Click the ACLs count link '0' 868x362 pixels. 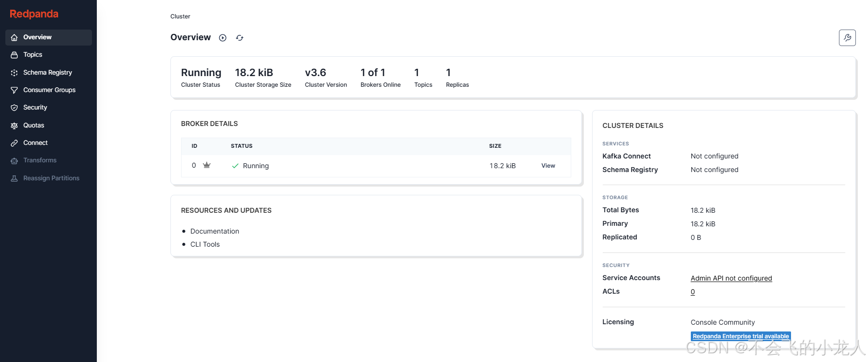(693, 292)
